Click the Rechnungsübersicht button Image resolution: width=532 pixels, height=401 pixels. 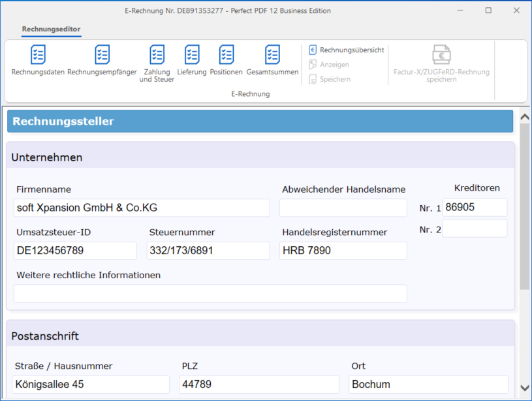tap(347, 50)
